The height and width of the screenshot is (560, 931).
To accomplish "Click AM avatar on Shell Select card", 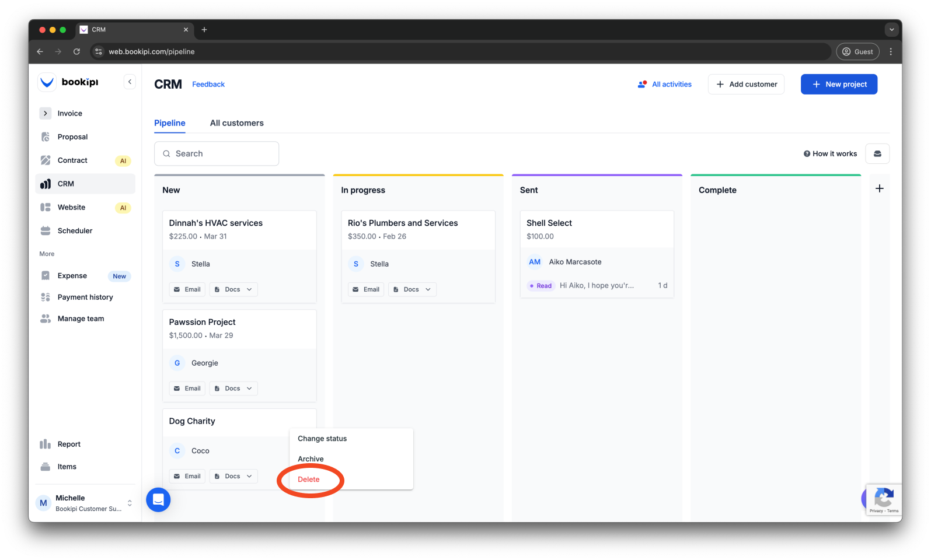I will coord(535,262).
